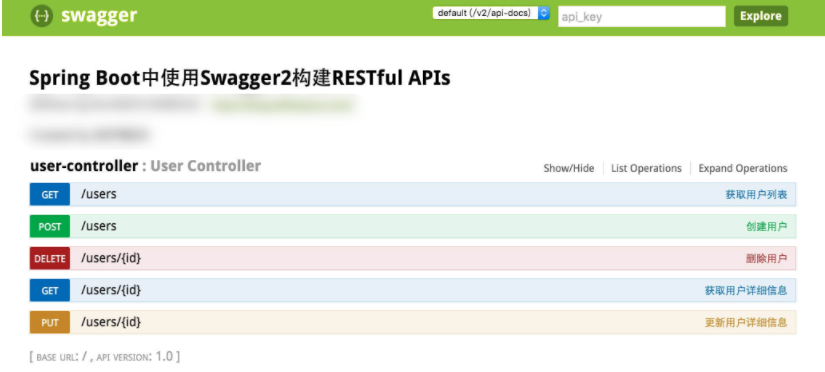Click the Expand Operations link
825x372 pixels.
click(743, 168)
